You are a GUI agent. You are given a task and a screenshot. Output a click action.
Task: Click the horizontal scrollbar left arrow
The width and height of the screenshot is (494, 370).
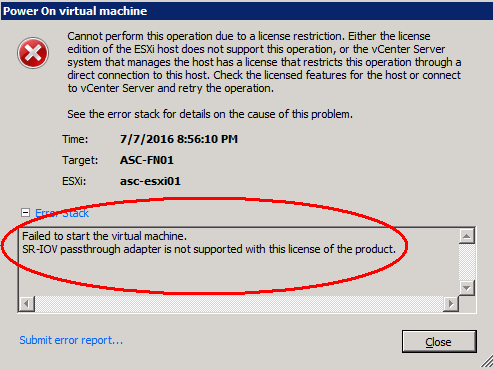[x=27, y=304]
